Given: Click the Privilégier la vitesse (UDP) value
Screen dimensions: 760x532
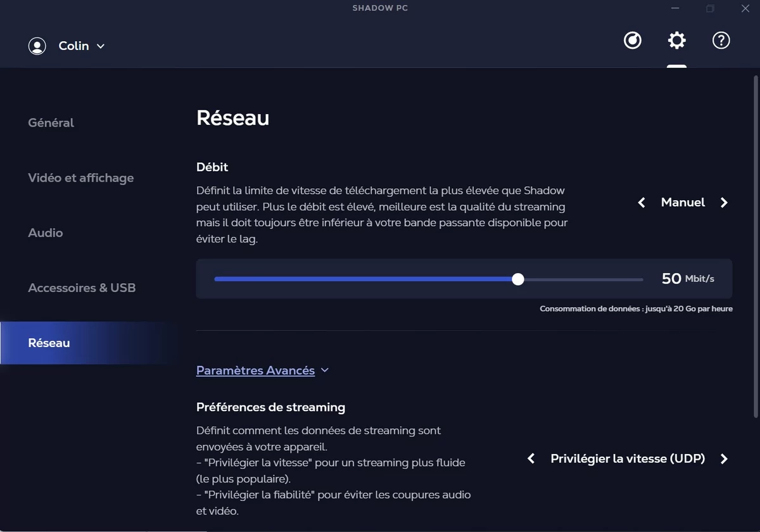Looking at the screenshot, I should point(628,459).
